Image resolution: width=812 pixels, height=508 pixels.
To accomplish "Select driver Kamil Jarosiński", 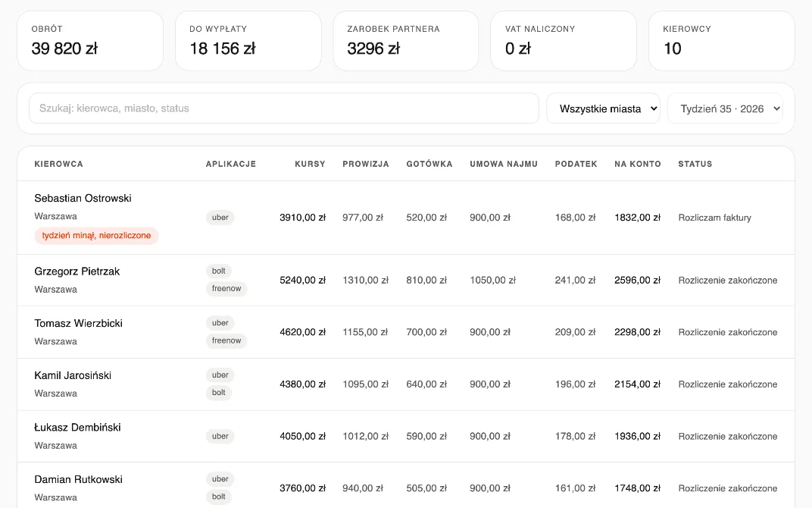I will click(x=73, y=375).
